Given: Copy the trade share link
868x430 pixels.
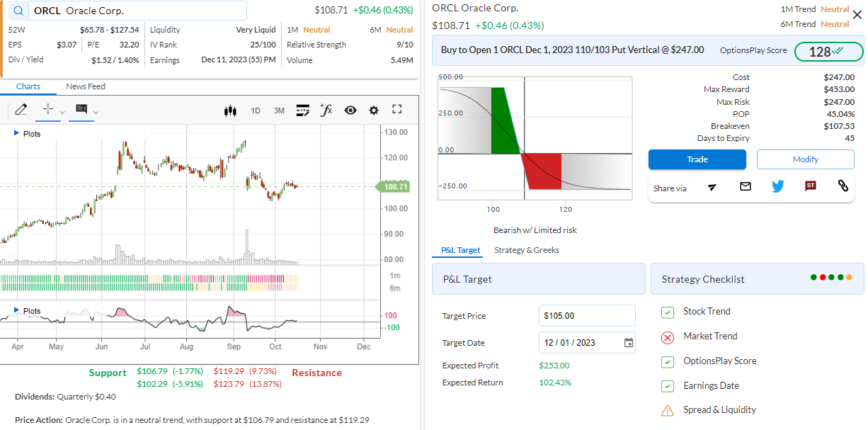Looking at the screenshot, I should coord(843,186).
